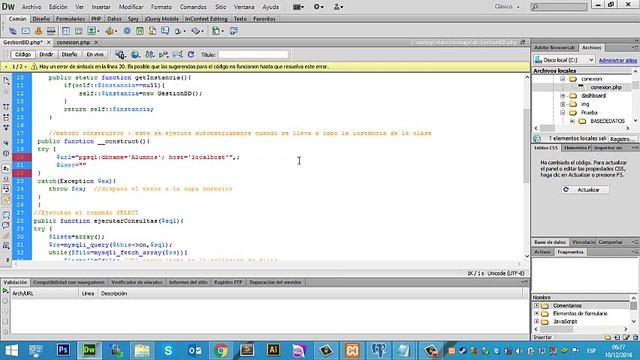Screen dimensions: 640x360
Task: Expand the img folder
Action: (562, 104)
